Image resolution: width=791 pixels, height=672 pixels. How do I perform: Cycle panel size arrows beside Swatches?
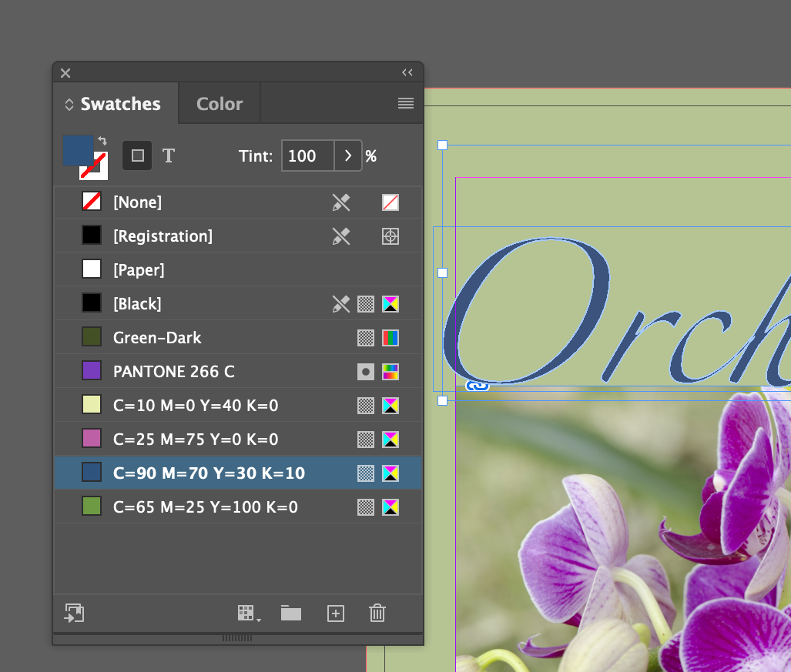click(x=69, y=105)
